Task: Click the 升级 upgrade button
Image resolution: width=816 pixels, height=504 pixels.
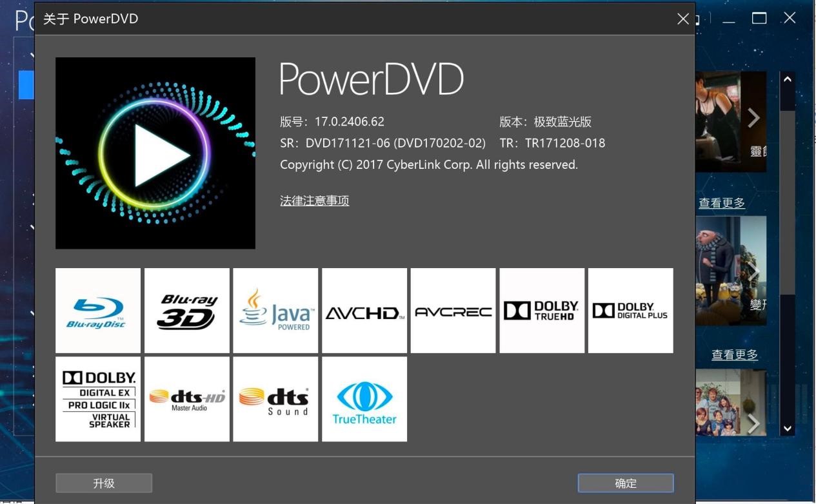Action: point(104,483)
